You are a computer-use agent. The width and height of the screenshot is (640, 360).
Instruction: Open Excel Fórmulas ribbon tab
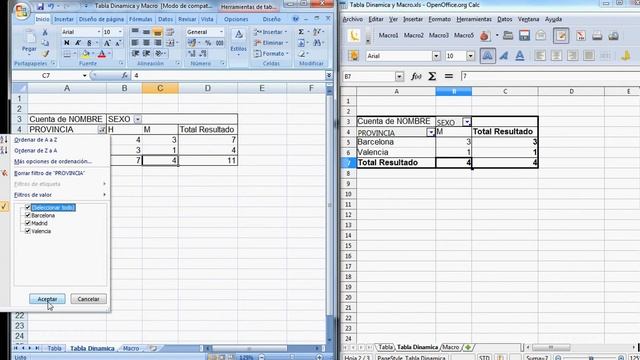tap(140, 19)
